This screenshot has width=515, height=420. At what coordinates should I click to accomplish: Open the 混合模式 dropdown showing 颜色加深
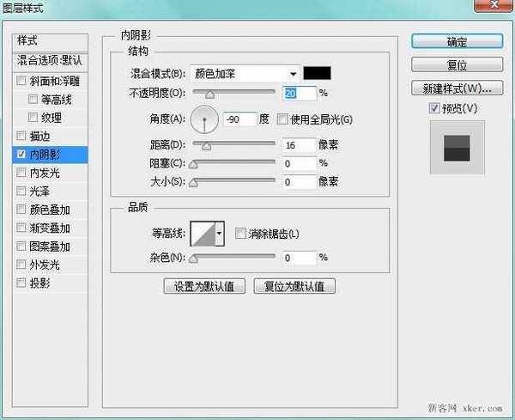pyautogui.click(x=245, y=74)
